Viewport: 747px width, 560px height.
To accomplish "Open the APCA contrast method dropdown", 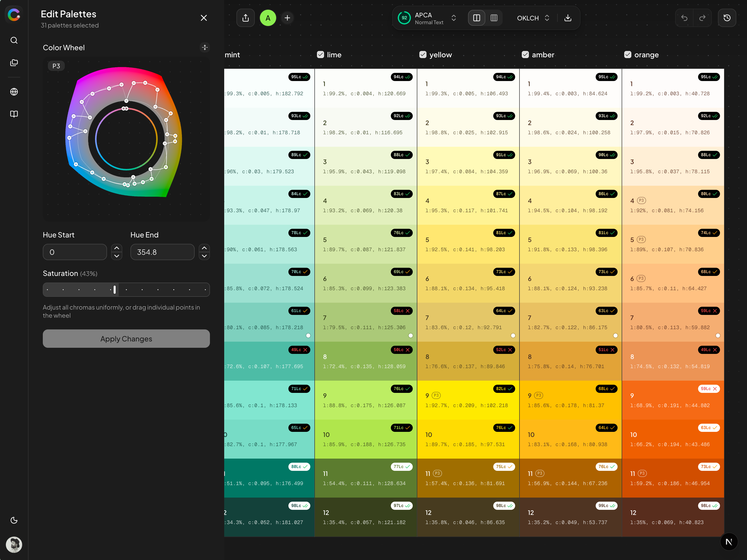I will tap(453, 18).
